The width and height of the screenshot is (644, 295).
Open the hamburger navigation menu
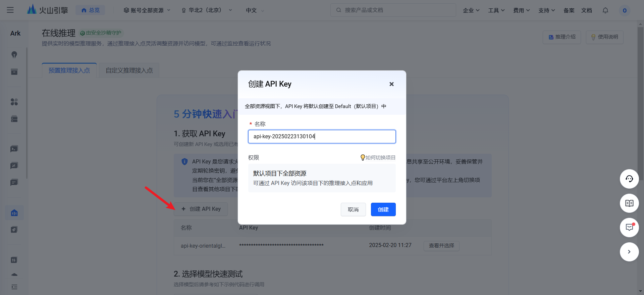point(10,10)
